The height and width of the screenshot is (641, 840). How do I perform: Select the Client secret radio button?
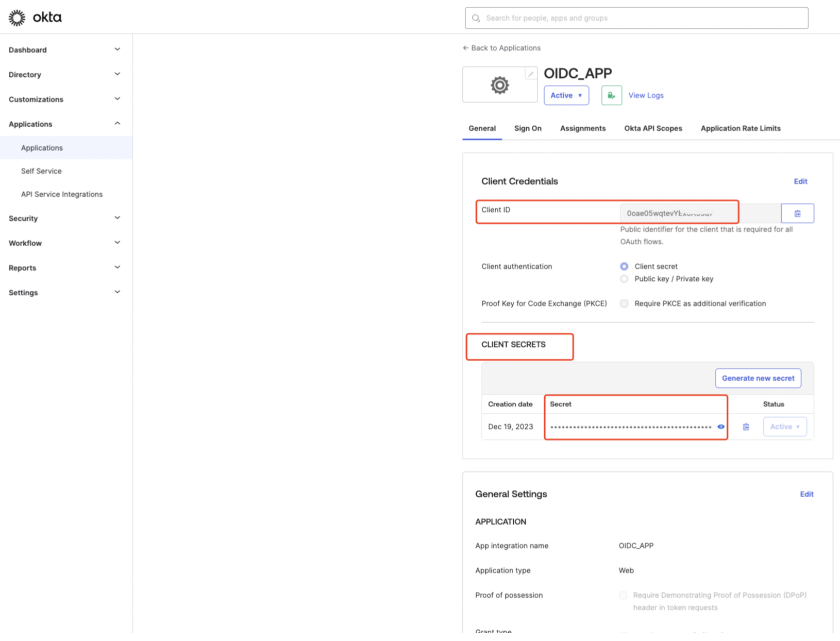tap(624, 266)
